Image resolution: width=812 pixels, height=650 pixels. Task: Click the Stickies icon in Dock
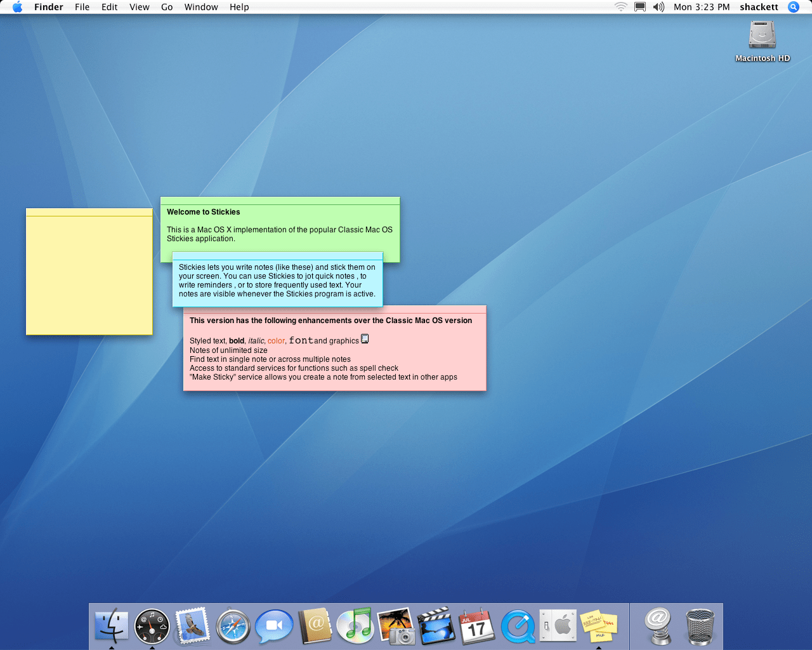[598, 626]
